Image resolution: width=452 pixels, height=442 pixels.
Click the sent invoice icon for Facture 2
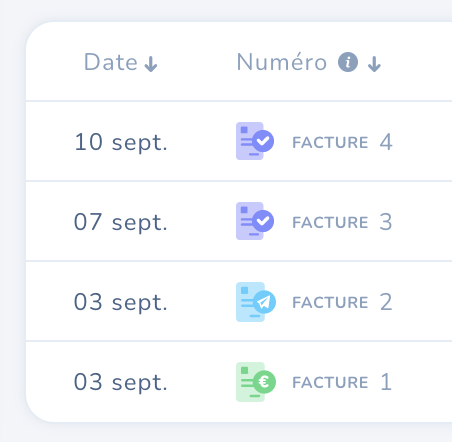point(256,302)
